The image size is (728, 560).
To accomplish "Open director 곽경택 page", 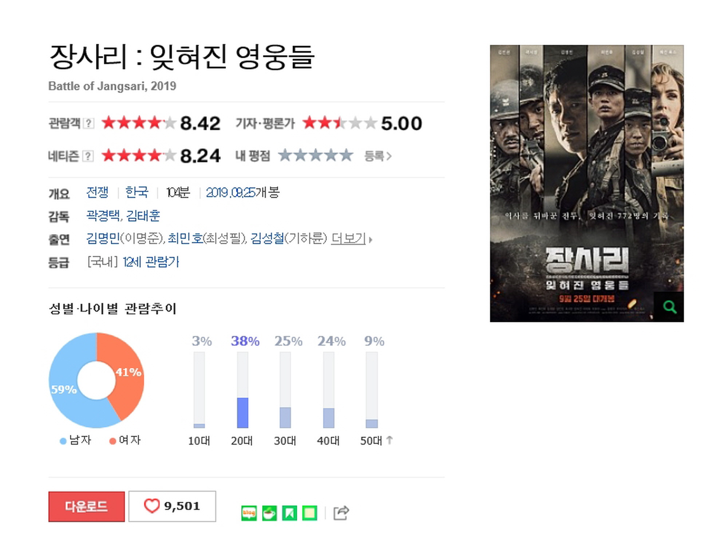I will point(103,216).
